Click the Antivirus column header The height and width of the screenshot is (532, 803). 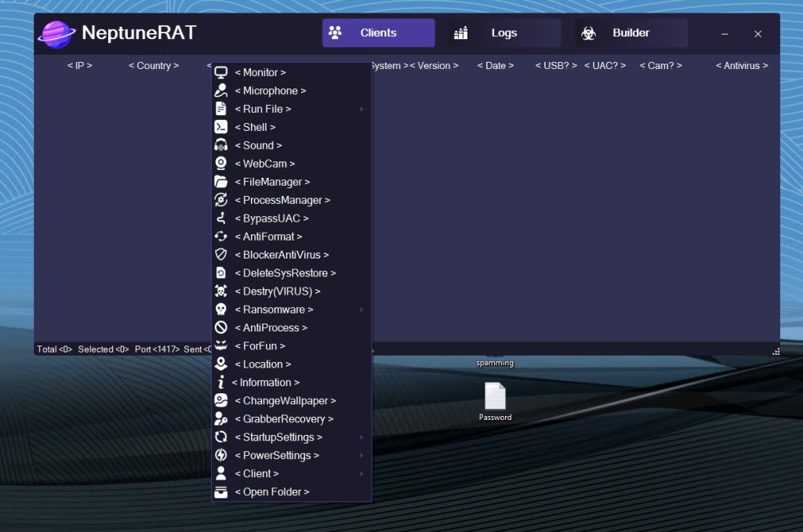(740, 66)
